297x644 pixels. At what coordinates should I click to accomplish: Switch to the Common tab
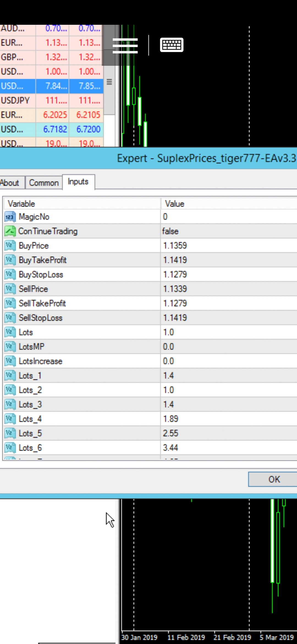[44, 183]
